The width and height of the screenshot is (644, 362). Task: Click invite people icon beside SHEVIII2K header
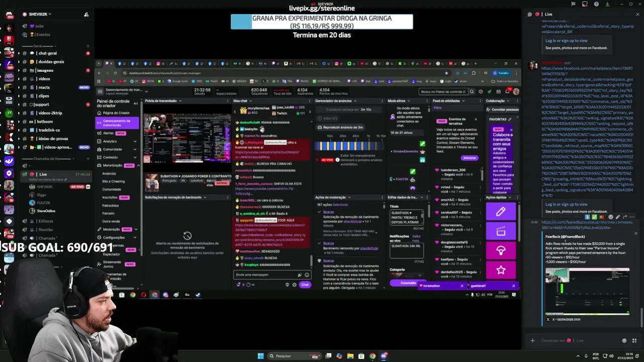pyautogui.click(x=86, y=15)
